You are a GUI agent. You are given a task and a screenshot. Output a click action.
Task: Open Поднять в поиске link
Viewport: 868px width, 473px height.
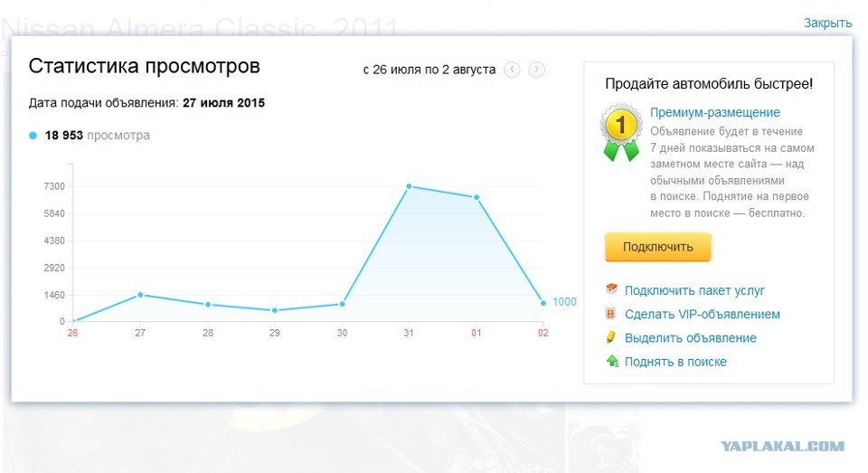675,362
